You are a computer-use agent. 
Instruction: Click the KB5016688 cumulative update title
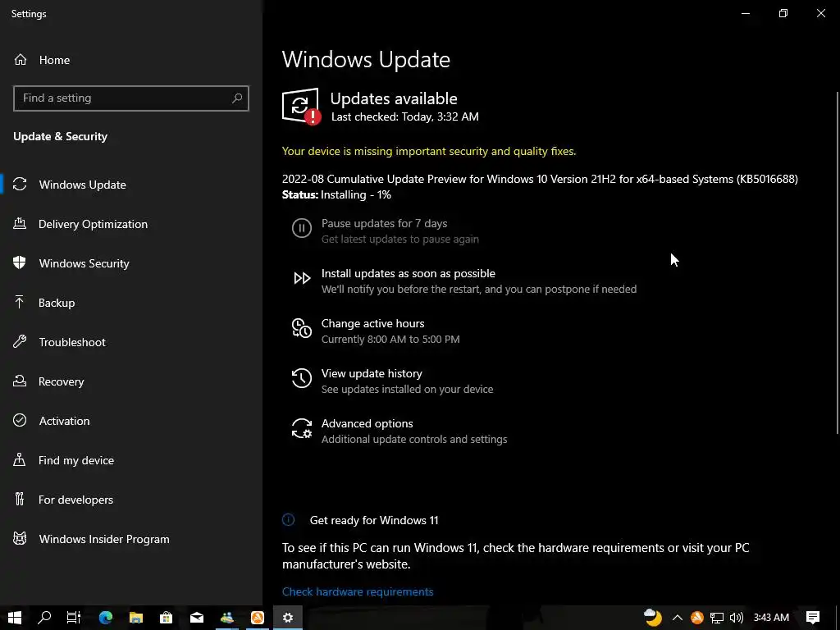click(x=540, y=179)
